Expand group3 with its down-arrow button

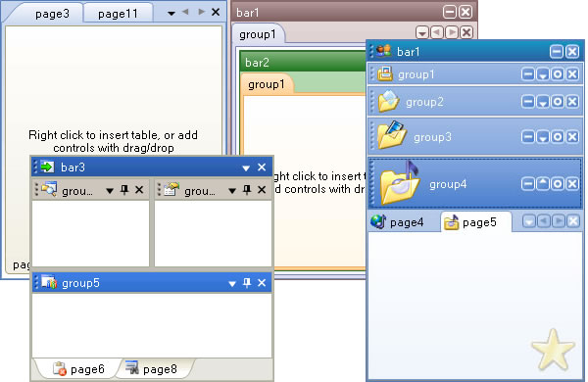(x=543, y=137)
